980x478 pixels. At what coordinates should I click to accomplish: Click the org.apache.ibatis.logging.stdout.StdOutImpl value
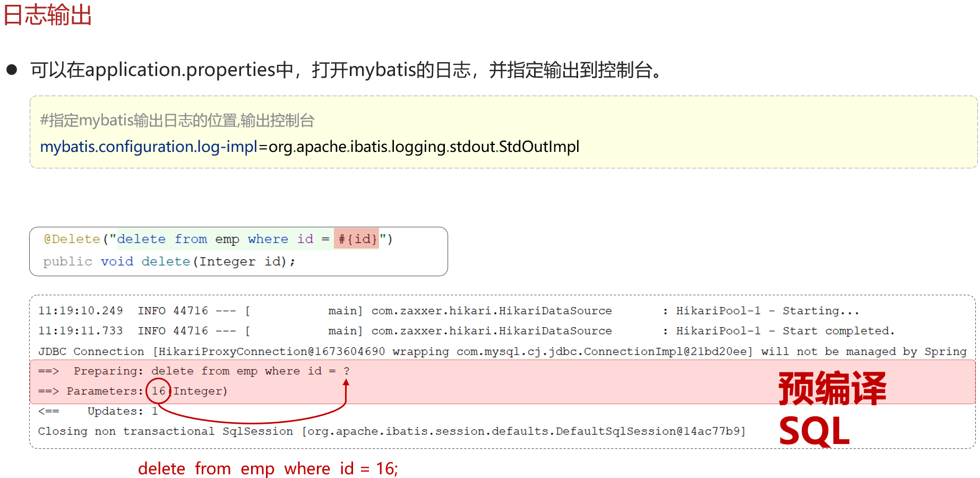point(424,147)
